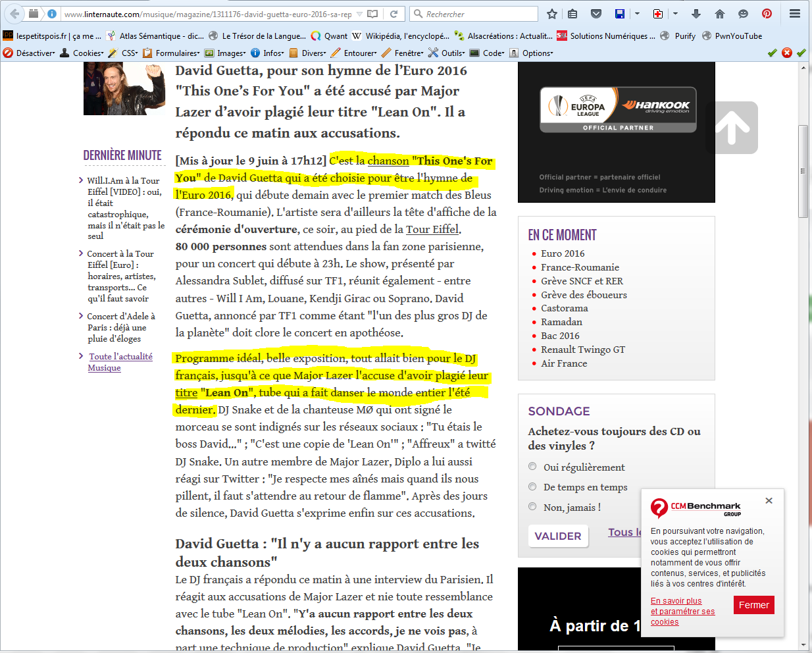812x653 pixels.
Task: Click 'France-Roumanie' trending topic
Action: click(x=580, y=267)
